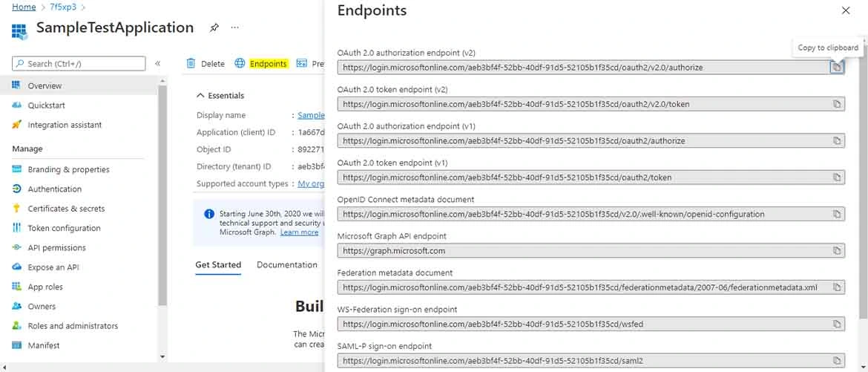Image resolution: width=868 pixels, height=372 pixels.
Task: Click the Delete toolbar button
Action: [x=206, y=63]
